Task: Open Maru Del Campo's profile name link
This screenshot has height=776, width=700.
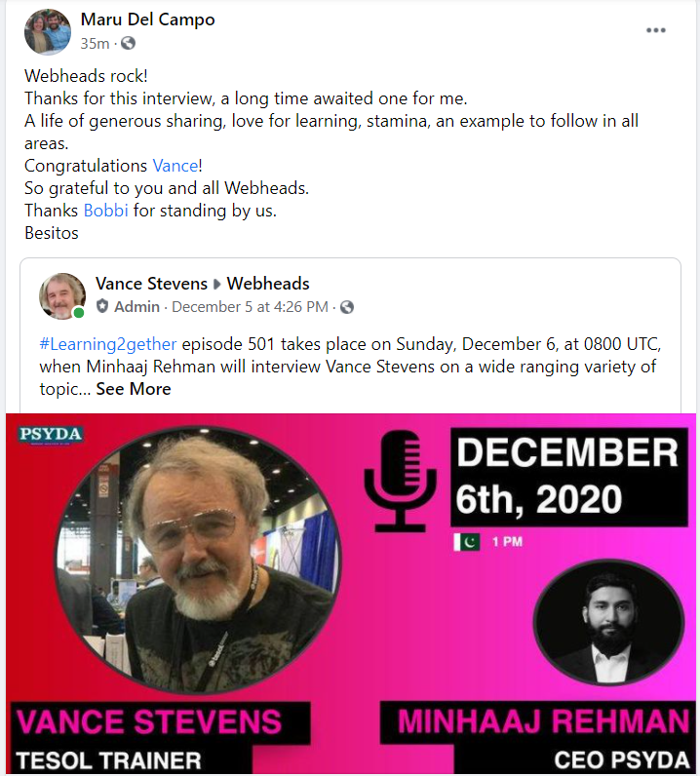Action: point(147,19)
